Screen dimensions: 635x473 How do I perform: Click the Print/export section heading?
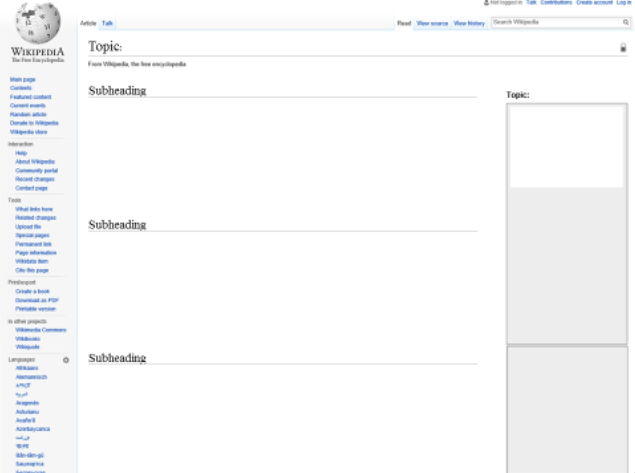tap(22, 282)
